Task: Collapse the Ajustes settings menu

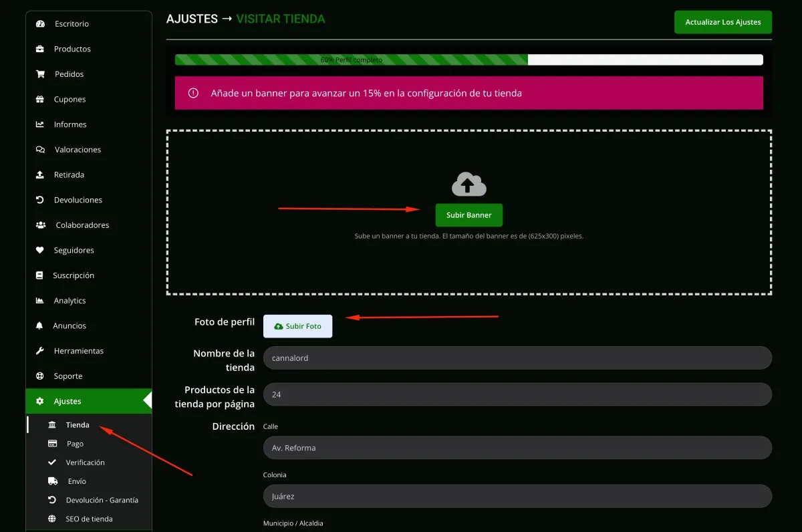Action: coord(89,401)
